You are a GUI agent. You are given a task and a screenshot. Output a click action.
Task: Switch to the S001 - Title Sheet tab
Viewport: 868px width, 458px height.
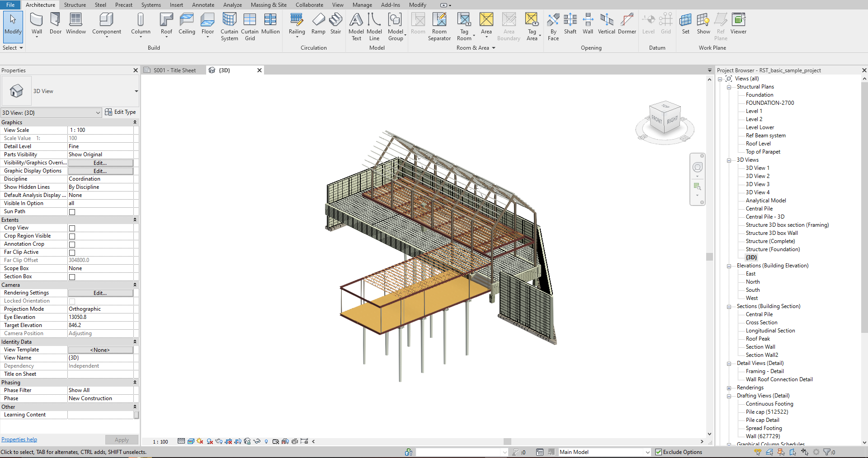(x=174, y=70)
